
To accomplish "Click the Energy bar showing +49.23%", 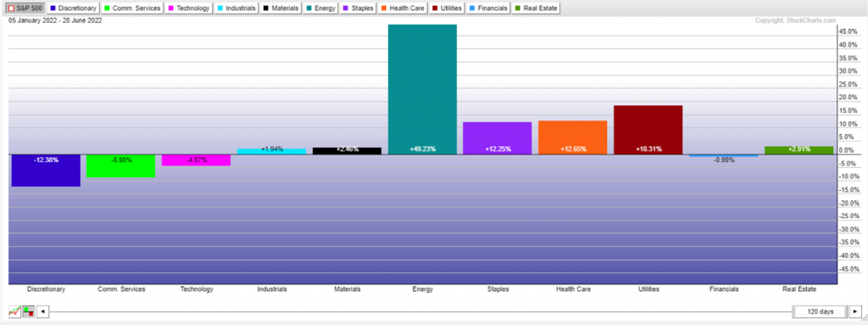I will click(422, 89).
